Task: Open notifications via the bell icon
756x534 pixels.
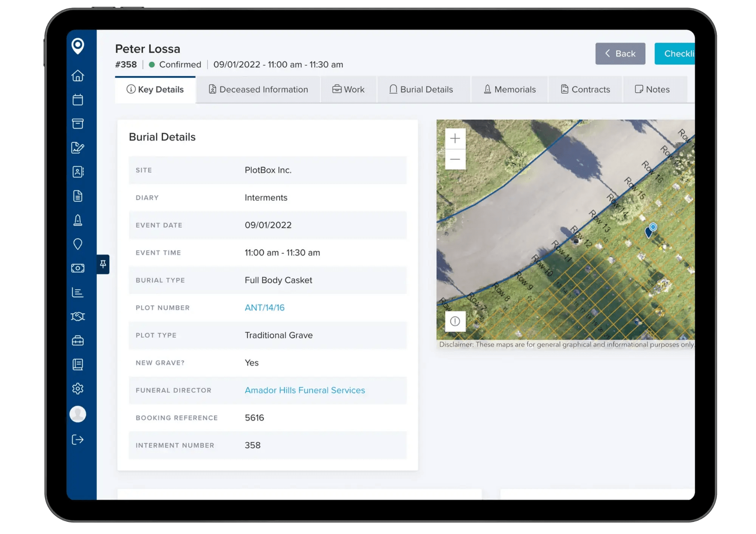Action: (78, 220)
